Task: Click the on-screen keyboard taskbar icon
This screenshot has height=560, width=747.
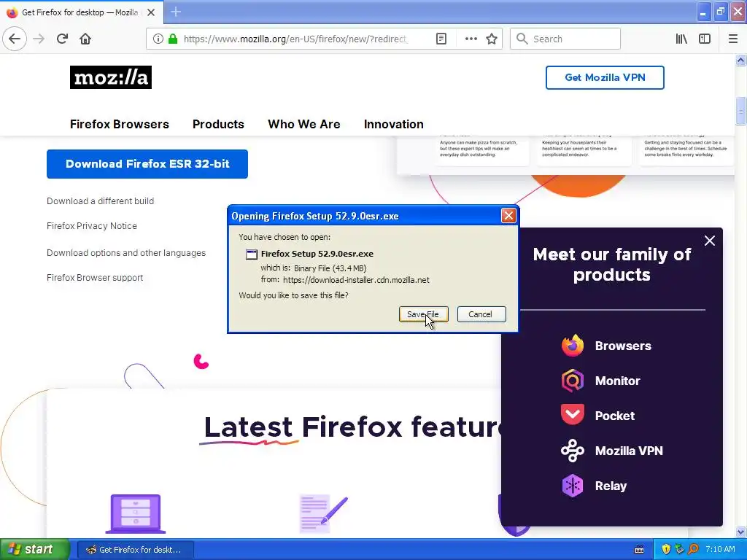Action: click(x=639, y=550)
